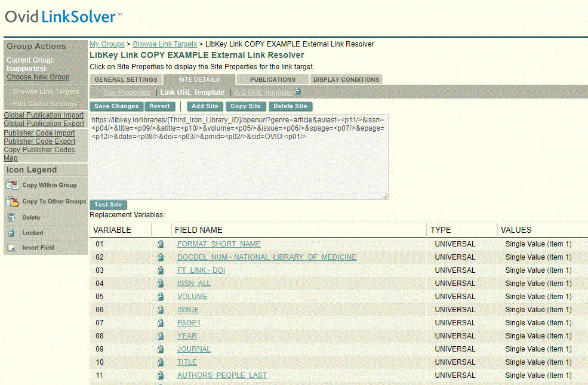Click the Save Changes button
The height and width of the screenshot is (385, 588).
[x=116, y=106]
